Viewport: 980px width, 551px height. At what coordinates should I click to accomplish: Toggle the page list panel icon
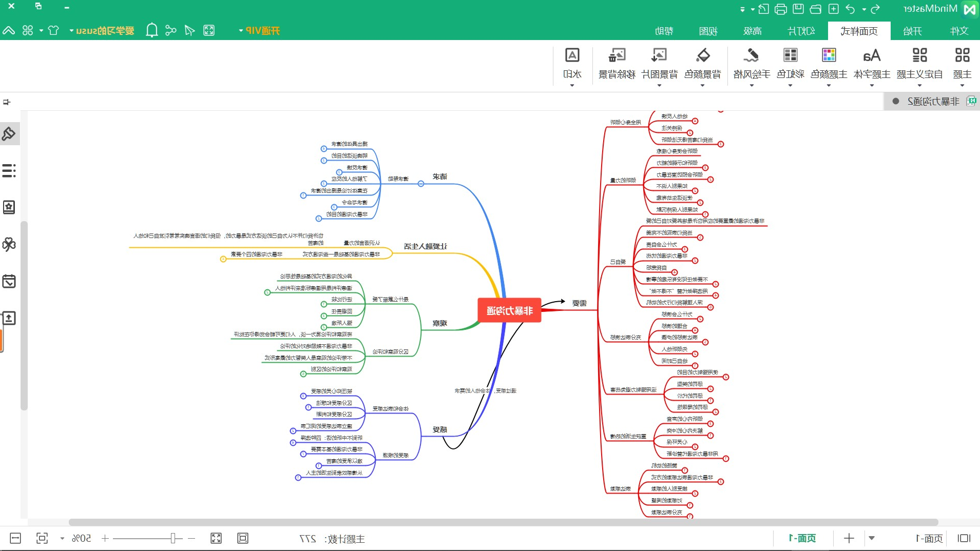[x=964, y=538]
